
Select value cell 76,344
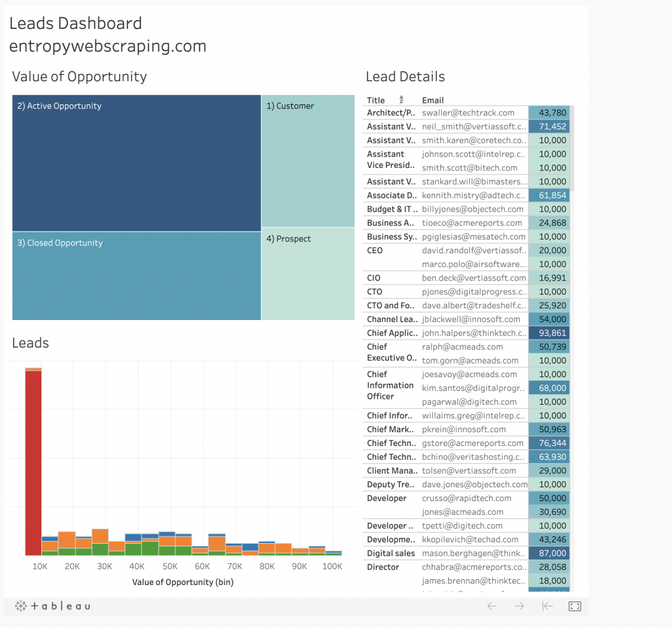coord(549,443)
